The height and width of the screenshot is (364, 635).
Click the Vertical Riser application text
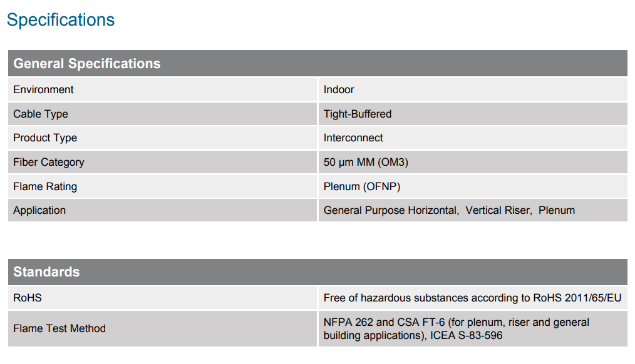coord(498,210)
